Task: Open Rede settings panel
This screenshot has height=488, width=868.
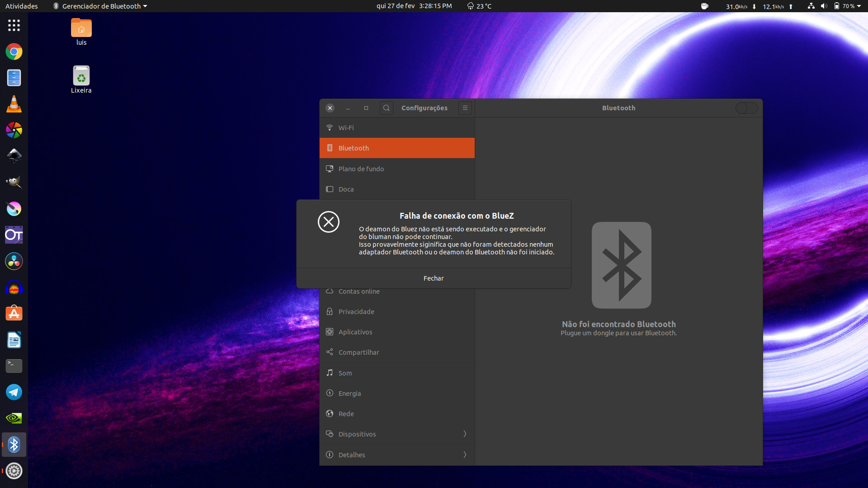Action: coord(397,414)
